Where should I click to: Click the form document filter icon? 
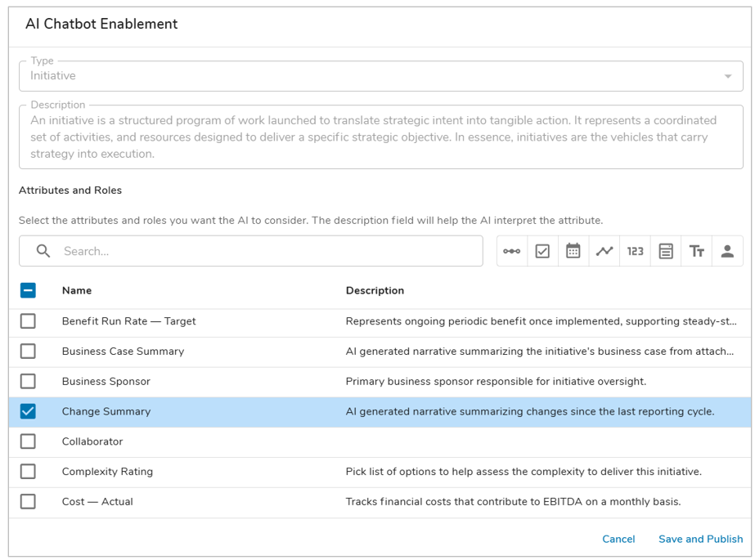point(666,252)
